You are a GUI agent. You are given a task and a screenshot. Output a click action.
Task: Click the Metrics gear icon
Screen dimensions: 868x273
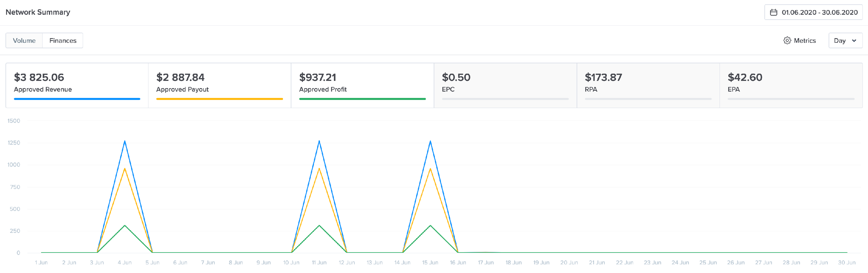click(787, 40)
